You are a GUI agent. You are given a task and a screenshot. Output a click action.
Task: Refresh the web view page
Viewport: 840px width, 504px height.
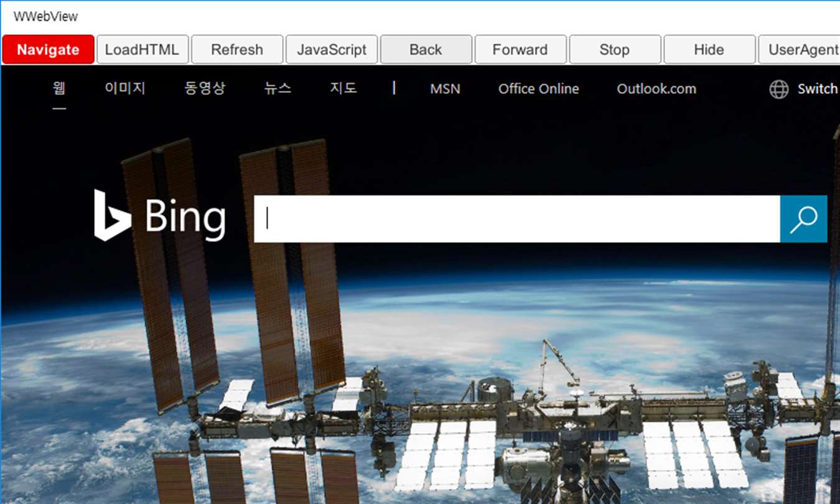(237, 50)
